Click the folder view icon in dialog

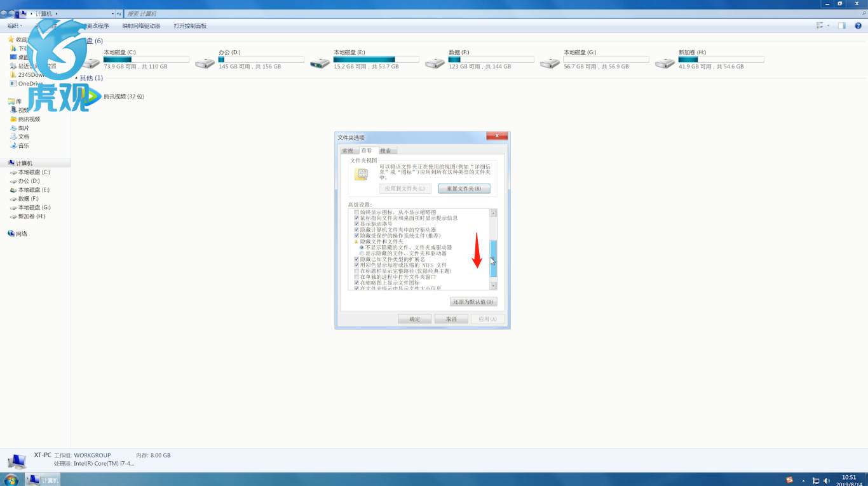[x=362, y=174]
